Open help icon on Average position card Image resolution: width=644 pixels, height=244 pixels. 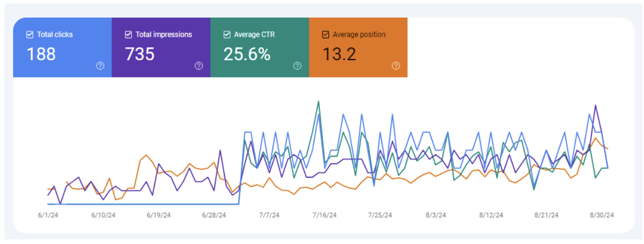tap(396, 66)
